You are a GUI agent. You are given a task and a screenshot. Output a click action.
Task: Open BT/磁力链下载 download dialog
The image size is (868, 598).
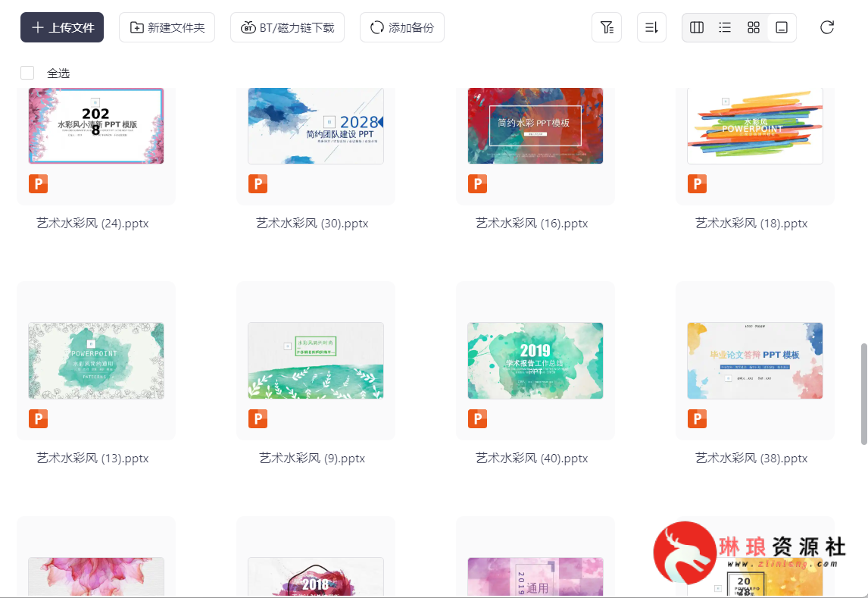[x=287, y=28]
